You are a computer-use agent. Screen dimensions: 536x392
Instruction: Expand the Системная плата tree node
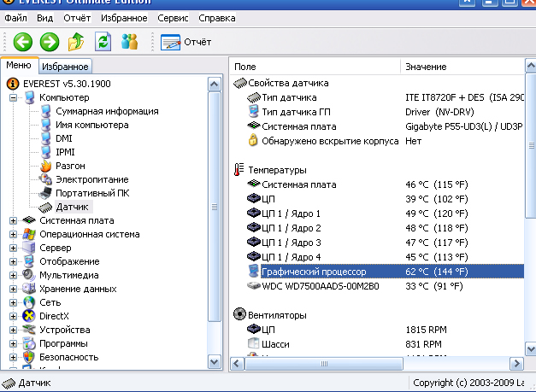click(14, 220)
